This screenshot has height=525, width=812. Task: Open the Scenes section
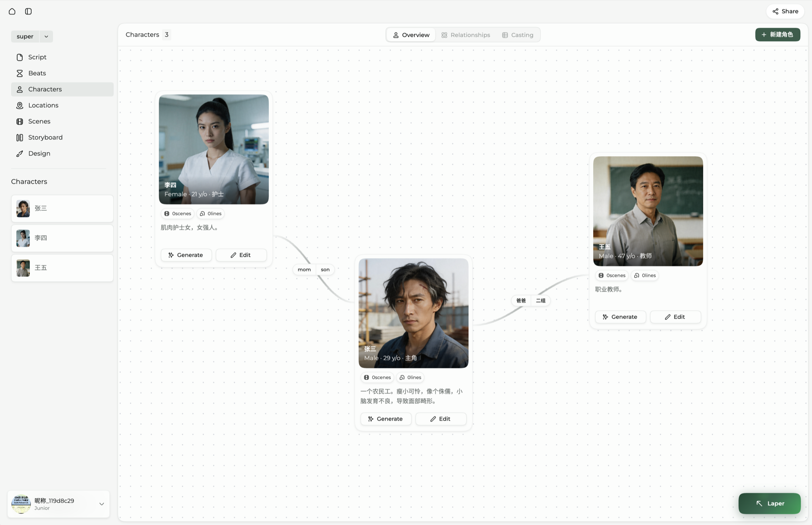click(39, 121)
